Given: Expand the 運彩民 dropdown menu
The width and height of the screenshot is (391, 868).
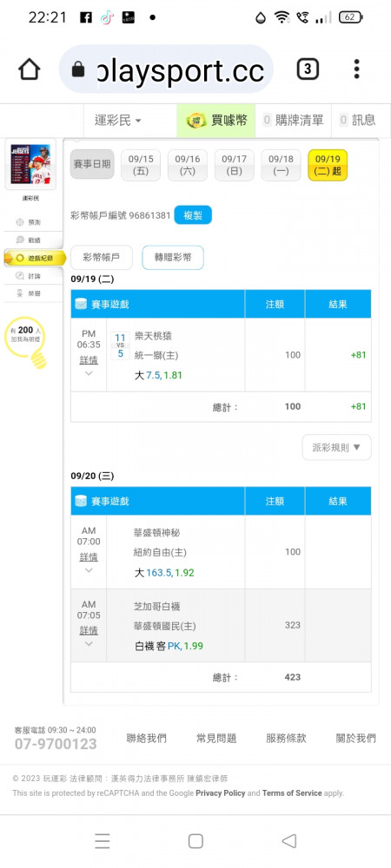Looking at the screenshot, I should coord(117,120).
